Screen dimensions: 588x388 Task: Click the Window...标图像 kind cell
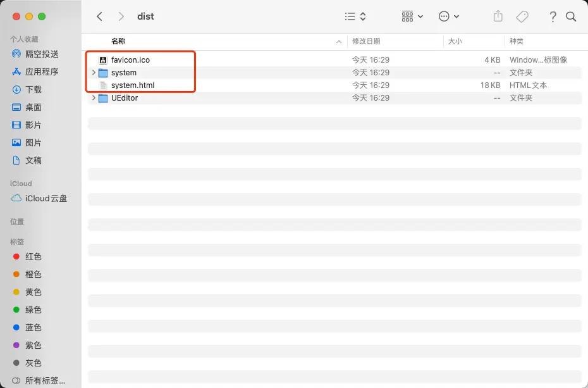tap(538, 60)
